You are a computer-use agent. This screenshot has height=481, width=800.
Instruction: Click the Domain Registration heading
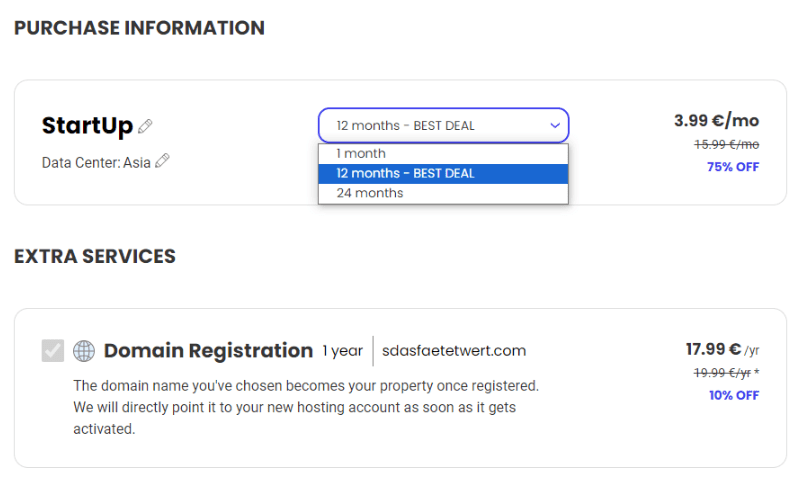point(208,351)
